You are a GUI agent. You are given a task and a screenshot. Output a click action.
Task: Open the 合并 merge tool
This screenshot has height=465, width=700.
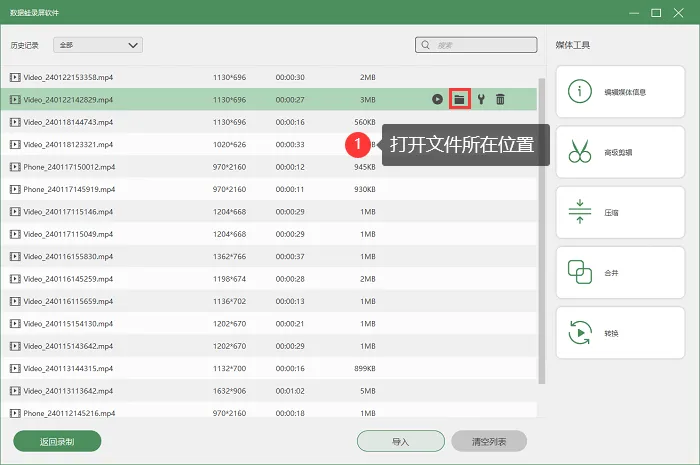[620, 273]
